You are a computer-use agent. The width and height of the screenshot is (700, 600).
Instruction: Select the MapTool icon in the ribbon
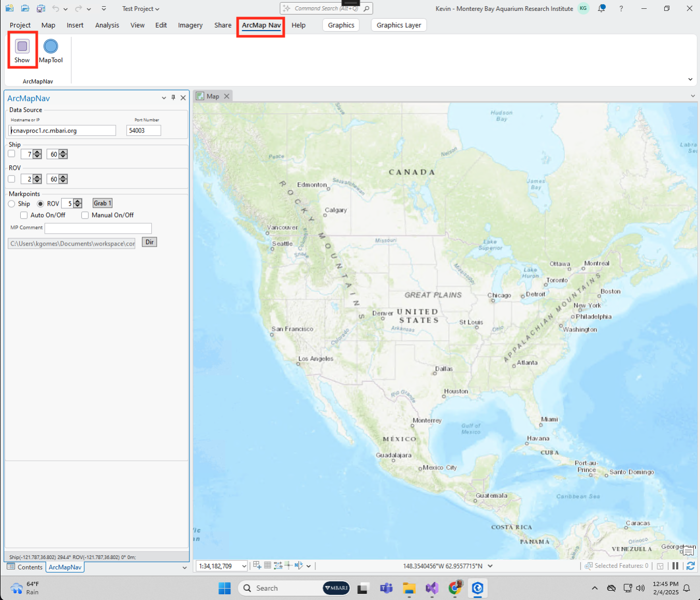[50, 50]
